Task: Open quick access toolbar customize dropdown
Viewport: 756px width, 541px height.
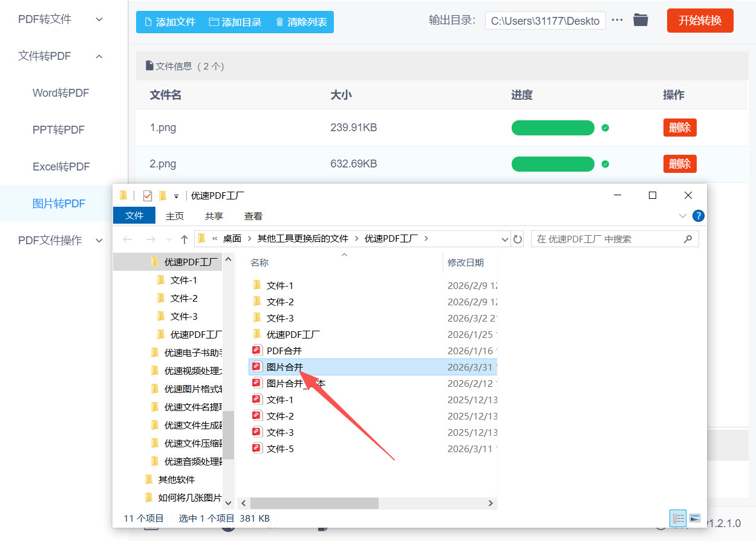Action: (176, 196)
